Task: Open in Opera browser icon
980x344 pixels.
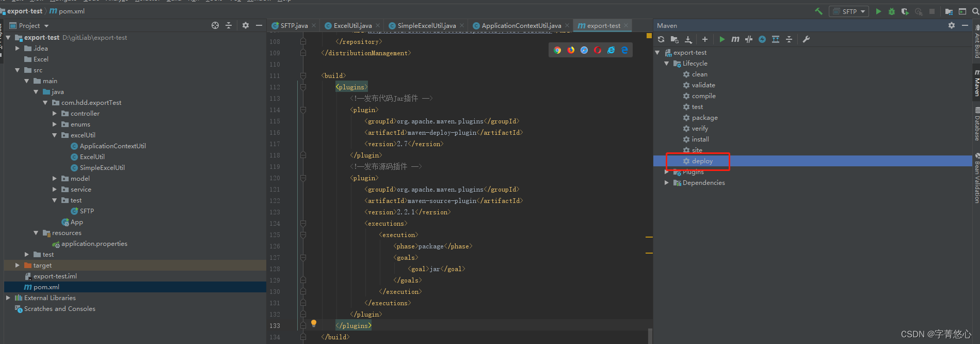Action: point(598,50)
